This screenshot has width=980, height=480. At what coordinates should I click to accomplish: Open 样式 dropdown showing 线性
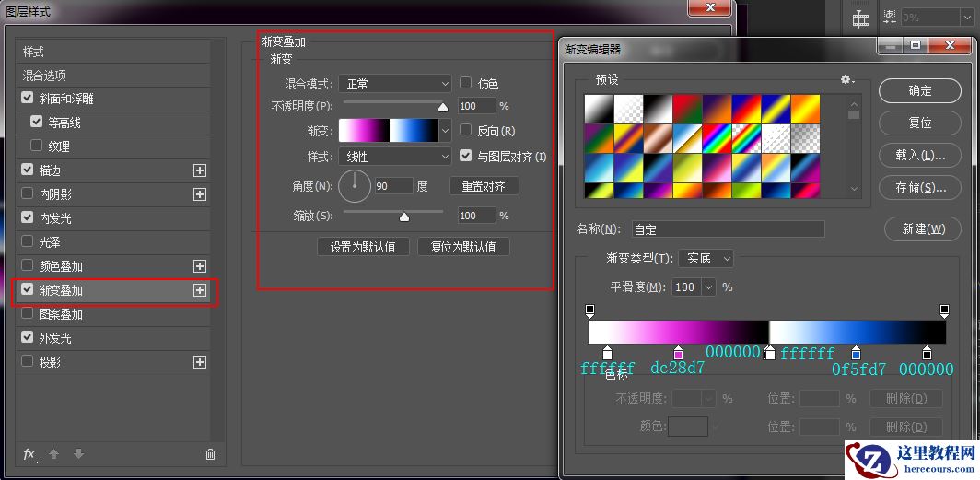point(394,157)
